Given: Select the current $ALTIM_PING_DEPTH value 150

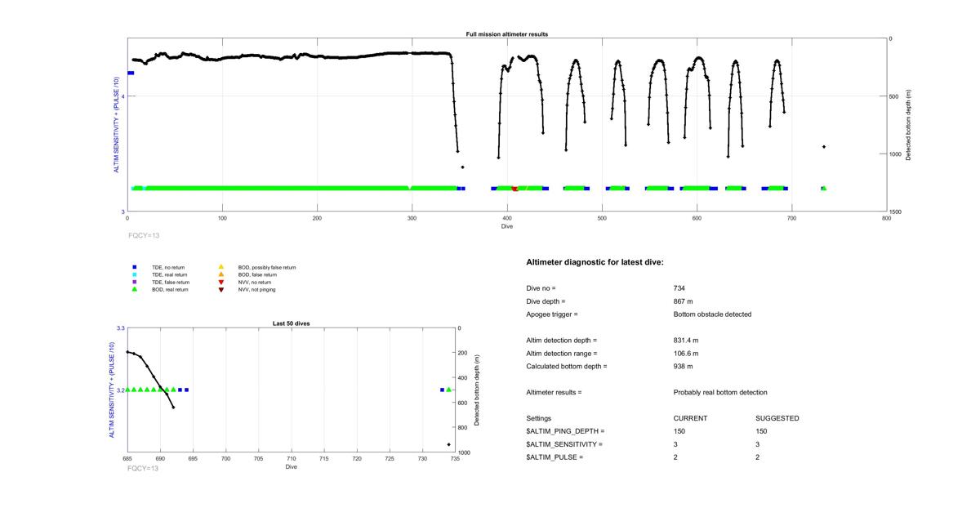Looking at the screenshot, I should (x=679, y=431).
